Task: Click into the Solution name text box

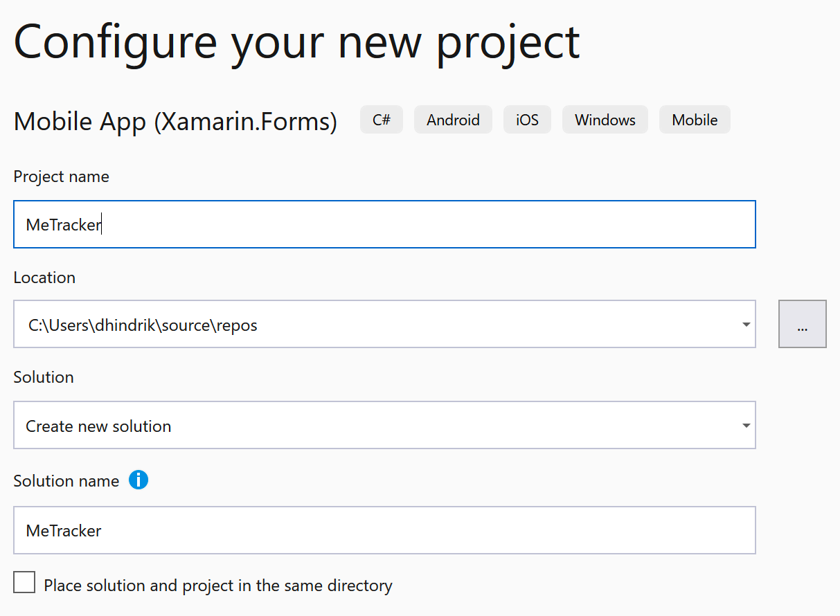Action: pos(384,530)
